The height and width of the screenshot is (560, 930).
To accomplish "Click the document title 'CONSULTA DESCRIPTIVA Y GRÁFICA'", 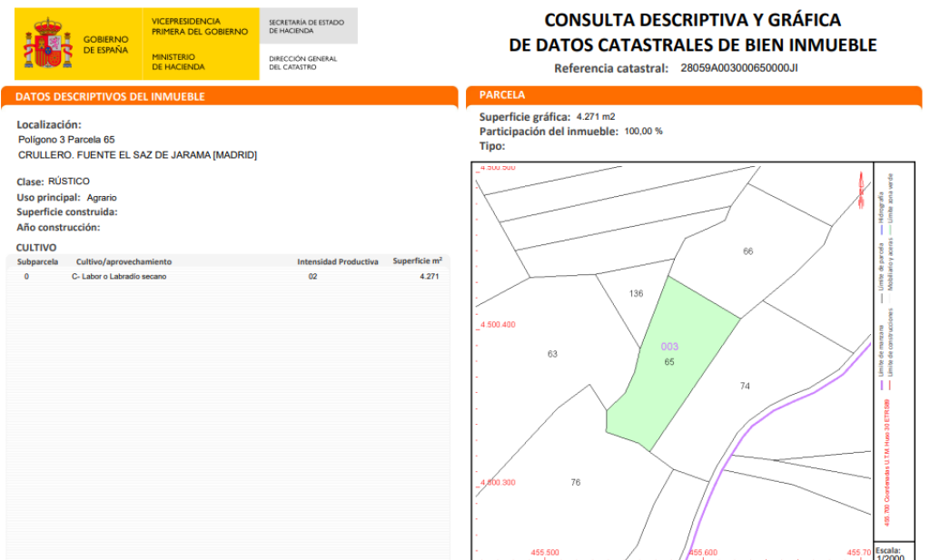I will click(x=692, y=20).
